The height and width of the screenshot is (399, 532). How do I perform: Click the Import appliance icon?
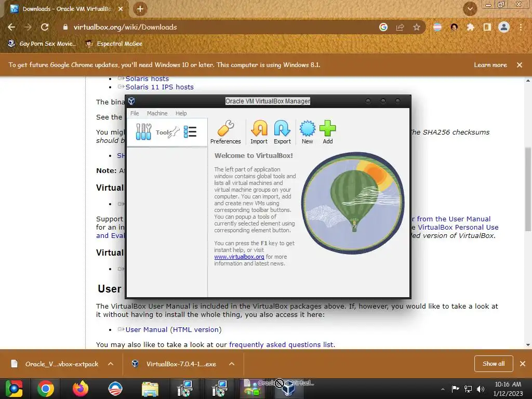[x=259, y=132]
